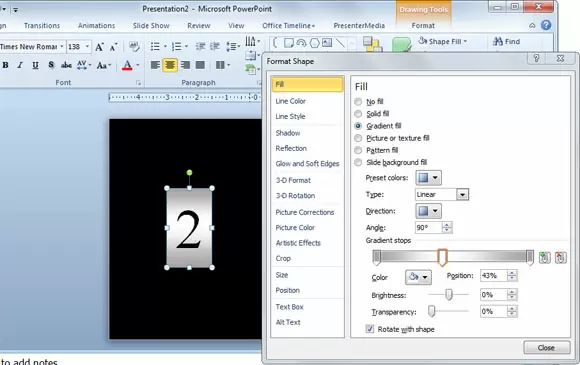Toggle Bold formatting
Screen dimensions: 580x365
click(x=6, y=65)
